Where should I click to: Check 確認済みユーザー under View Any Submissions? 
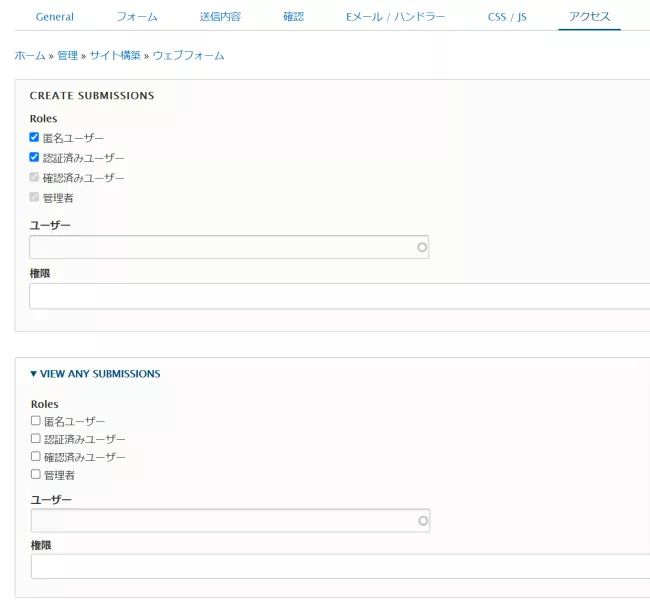(36, 457)
